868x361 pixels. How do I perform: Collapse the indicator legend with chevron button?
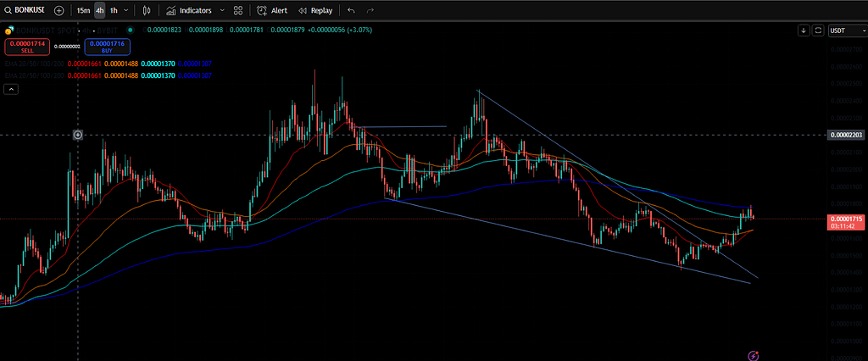pos(12,89)
